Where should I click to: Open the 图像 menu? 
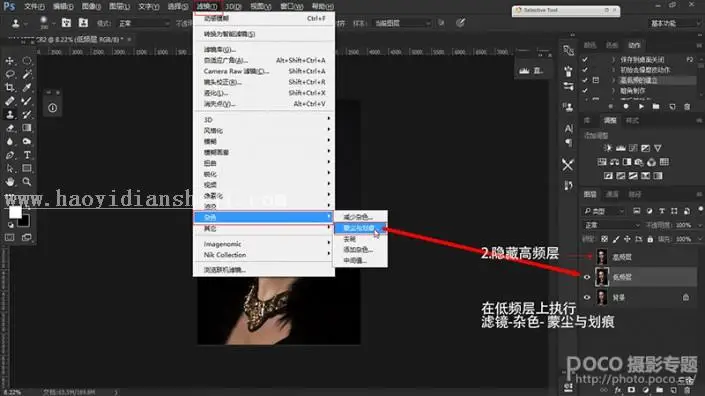91,6
